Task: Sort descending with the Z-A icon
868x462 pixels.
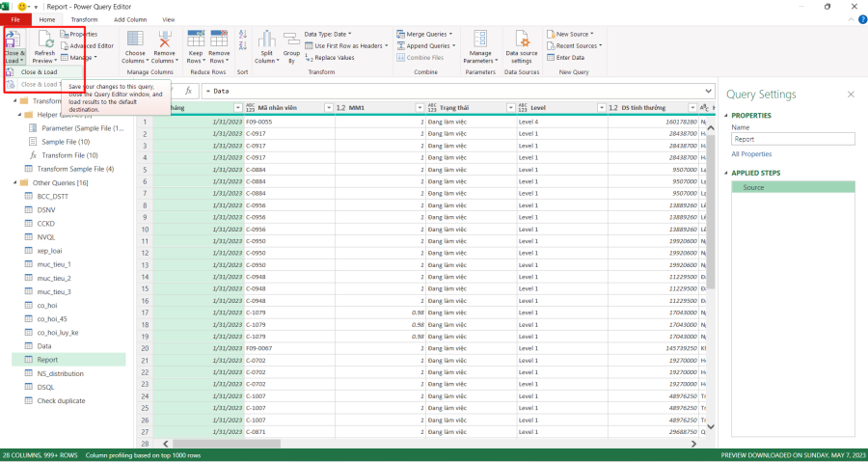Action: click(x=242, y=47)
